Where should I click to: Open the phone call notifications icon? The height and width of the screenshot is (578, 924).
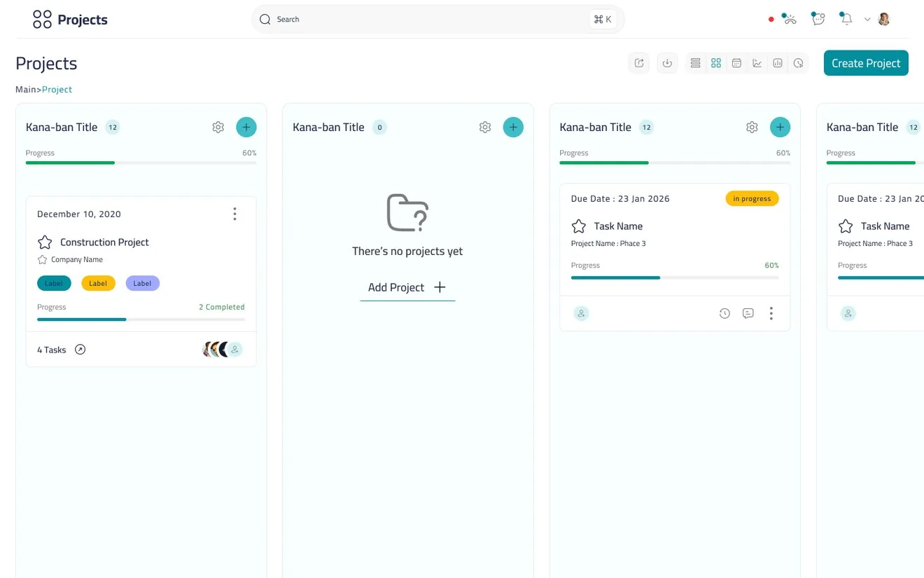pos(790,19)
